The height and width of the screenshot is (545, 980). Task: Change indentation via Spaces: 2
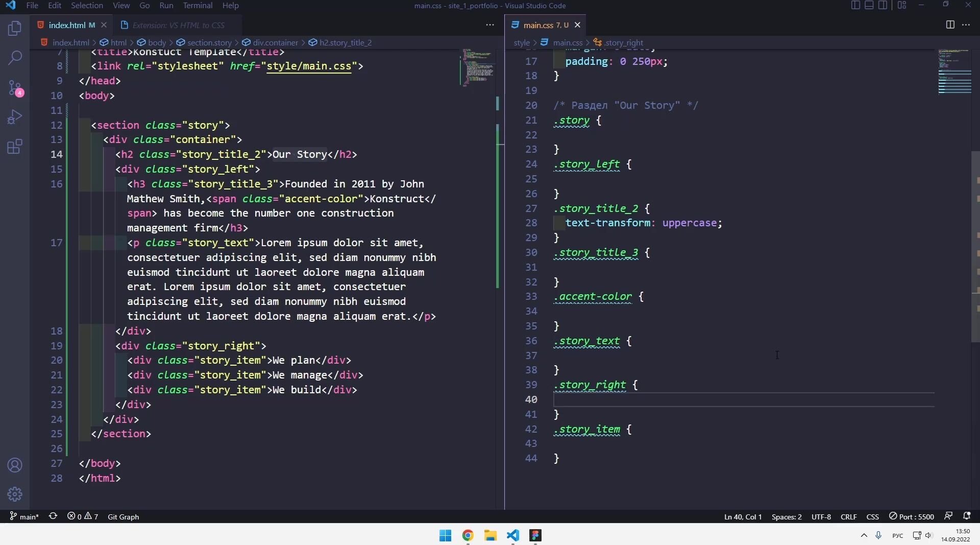tap(787, 516)
